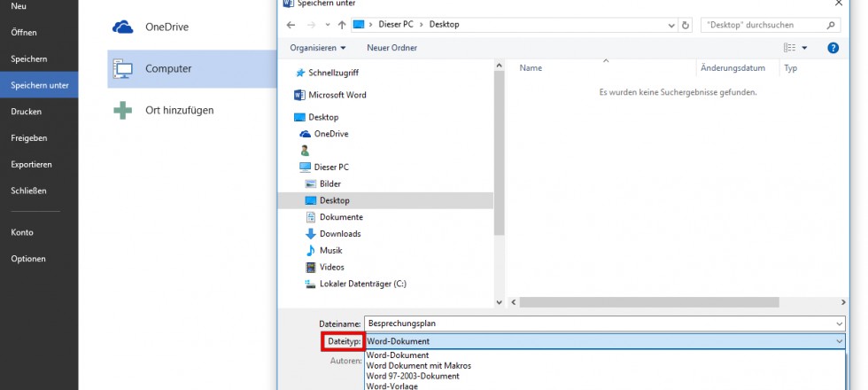Image resolution: width=868 pixels, height=390 pixels.
Task: Open the help question mark icon
Action: coord(833,48)
